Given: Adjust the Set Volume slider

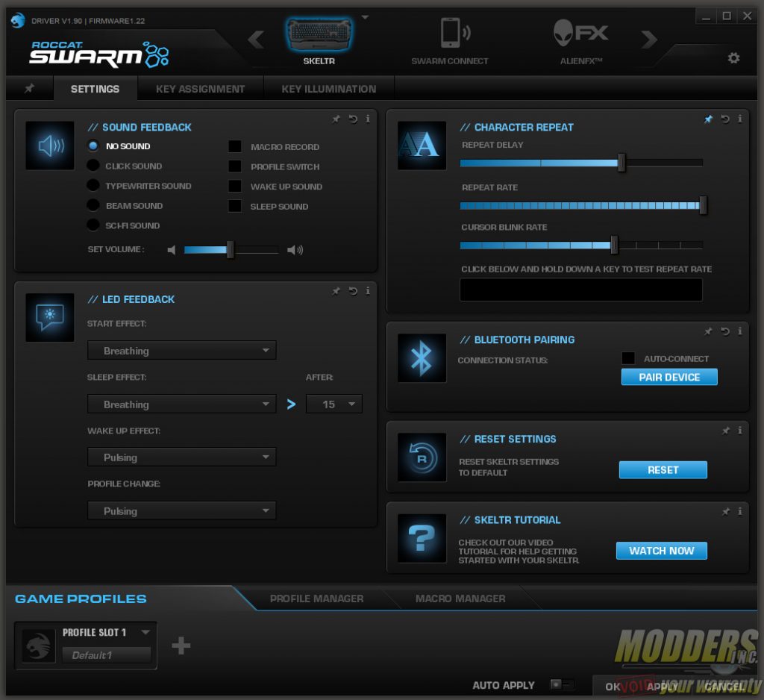Looking at the screenshot, I should [x=231, y=250].
